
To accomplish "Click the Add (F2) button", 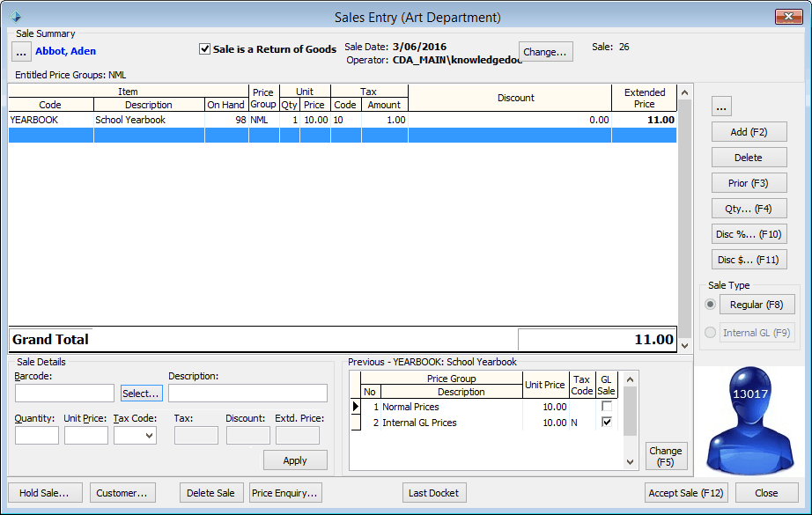I will coord(749,132).
